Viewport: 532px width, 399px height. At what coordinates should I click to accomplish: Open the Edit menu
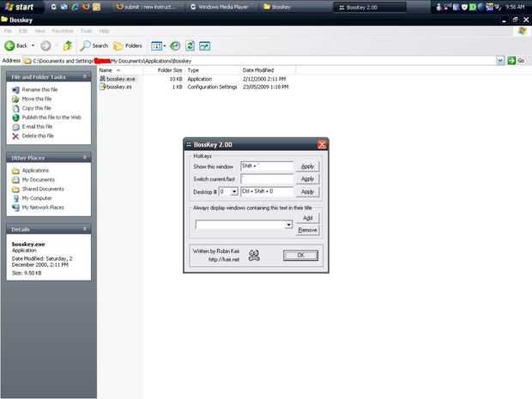click(x=22, y=31)
